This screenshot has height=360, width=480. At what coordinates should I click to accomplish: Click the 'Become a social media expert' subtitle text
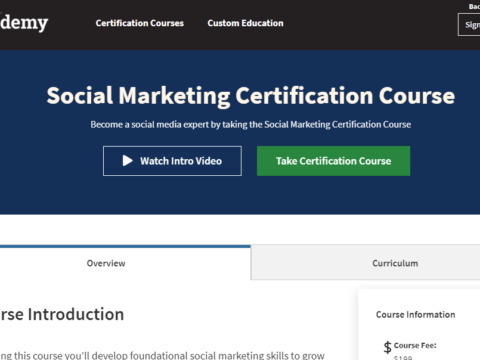(251, 124)
